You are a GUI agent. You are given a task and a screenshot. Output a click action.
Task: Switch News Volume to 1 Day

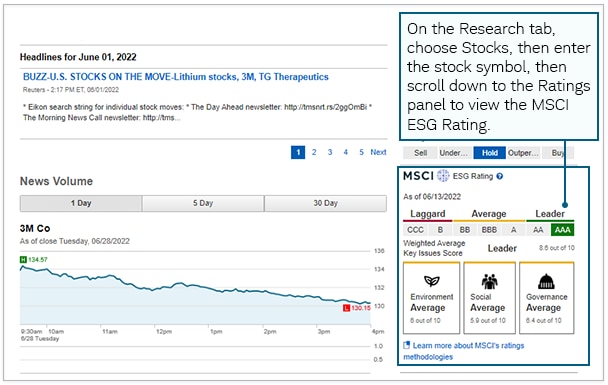(81, 204)
